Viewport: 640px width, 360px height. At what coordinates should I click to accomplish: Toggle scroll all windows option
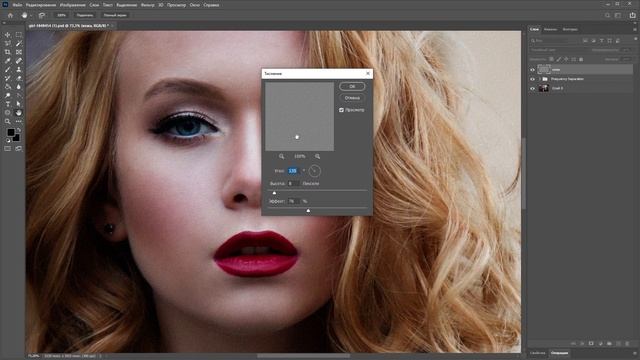42,15
